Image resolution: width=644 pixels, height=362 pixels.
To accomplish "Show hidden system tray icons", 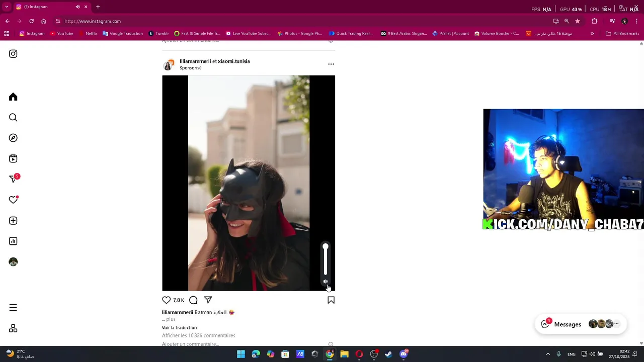I will pyautogui.click(x=548, y=354).
